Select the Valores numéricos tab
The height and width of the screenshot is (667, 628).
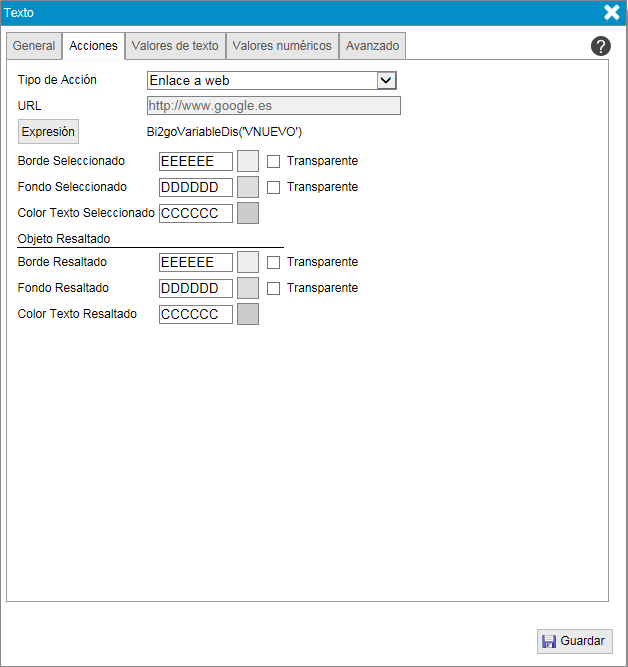(x=282, y=46)
